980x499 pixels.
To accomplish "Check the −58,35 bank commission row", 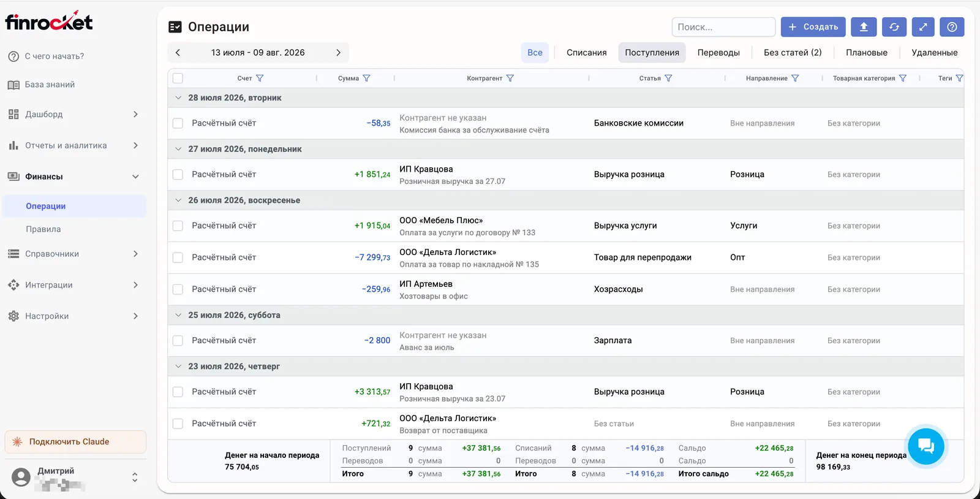I will (178, 123).
